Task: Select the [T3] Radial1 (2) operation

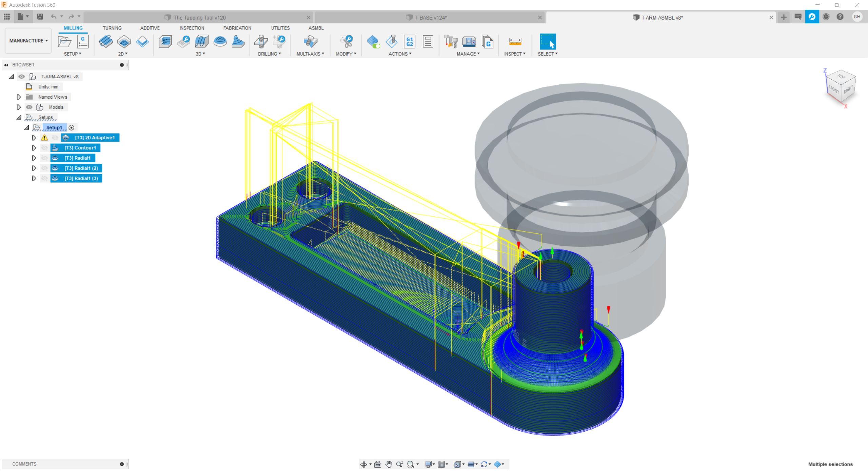Action: pyautogui.click(x=81, y=168)
